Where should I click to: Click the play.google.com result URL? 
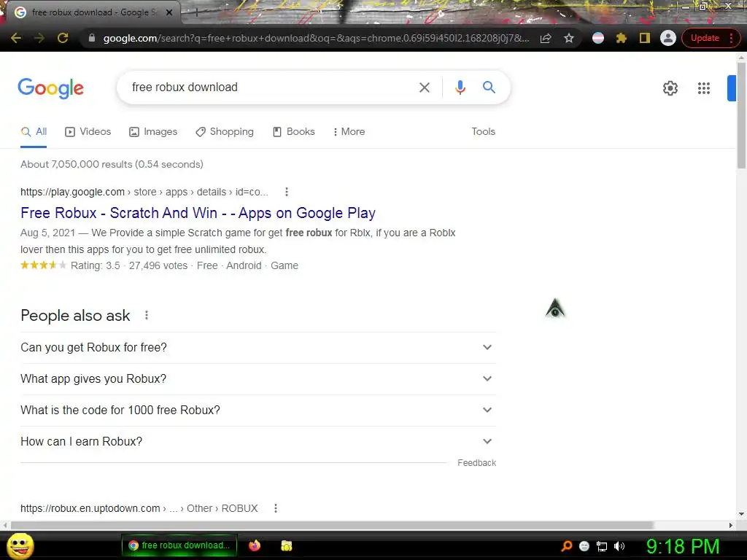[x=144, y=192]
